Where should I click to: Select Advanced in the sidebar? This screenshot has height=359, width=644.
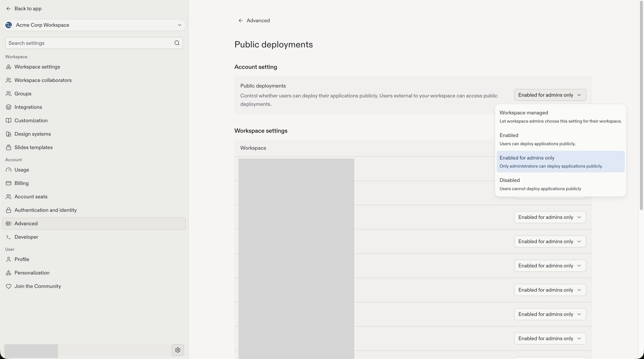[94, 224]
